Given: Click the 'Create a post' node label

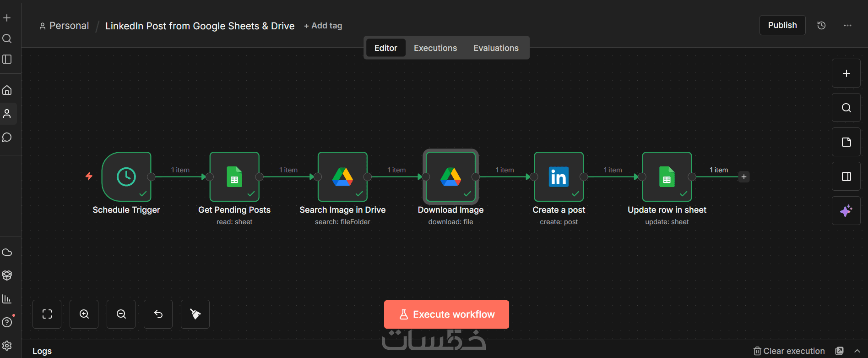Looking at the screenshot, I should click(x=559, y=210).
